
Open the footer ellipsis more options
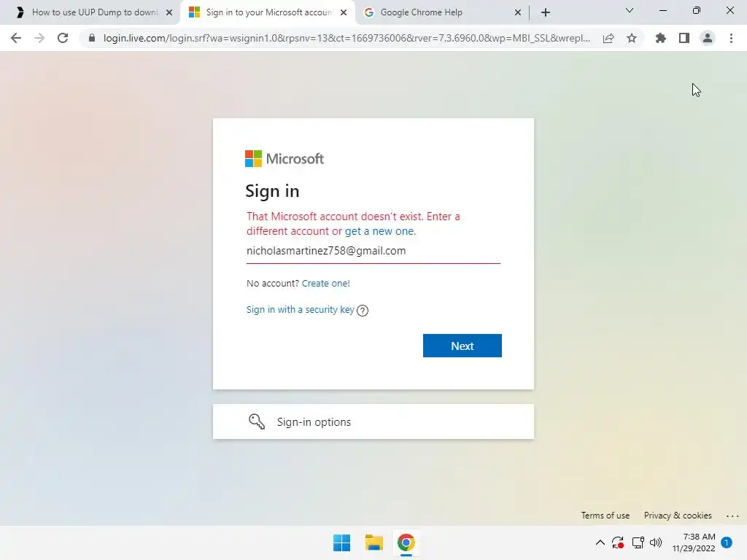click(x=732, y=516)
